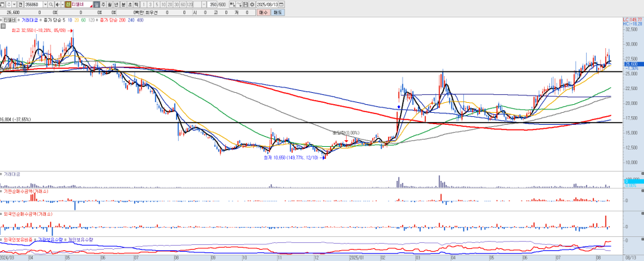Select the 주 (weekly) period button
The height and width of the screenshot is (261, 644).
103,4
